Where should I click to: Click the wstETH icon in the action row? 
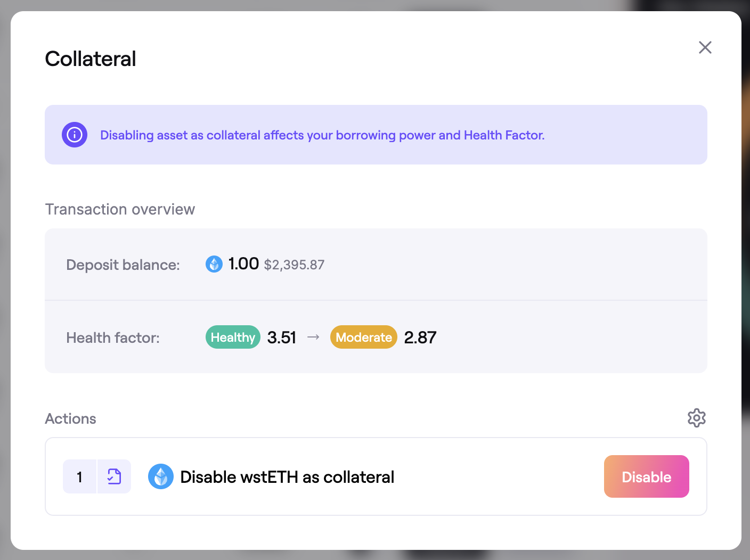pos(161,476)
